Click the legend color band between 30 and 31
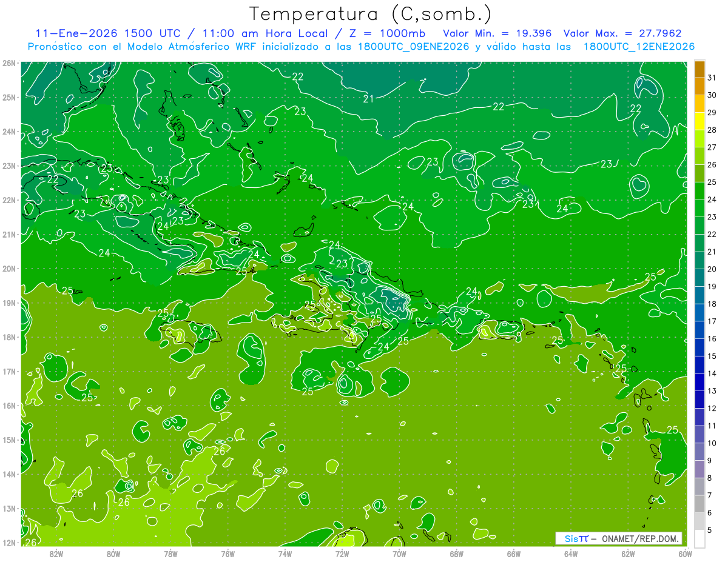The width and height of the screenshot is (728, 562). pos(699,87)
